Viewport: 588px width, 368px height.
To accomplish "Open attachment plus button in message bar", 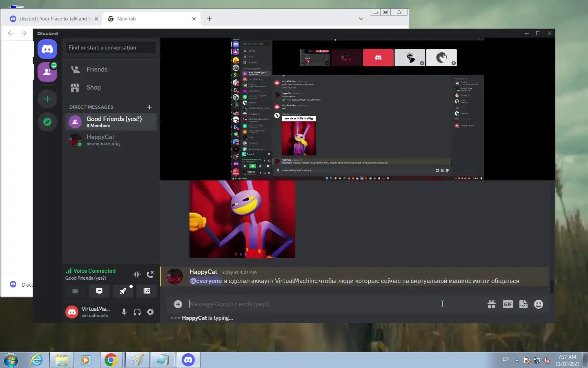I will coord(178,304).
